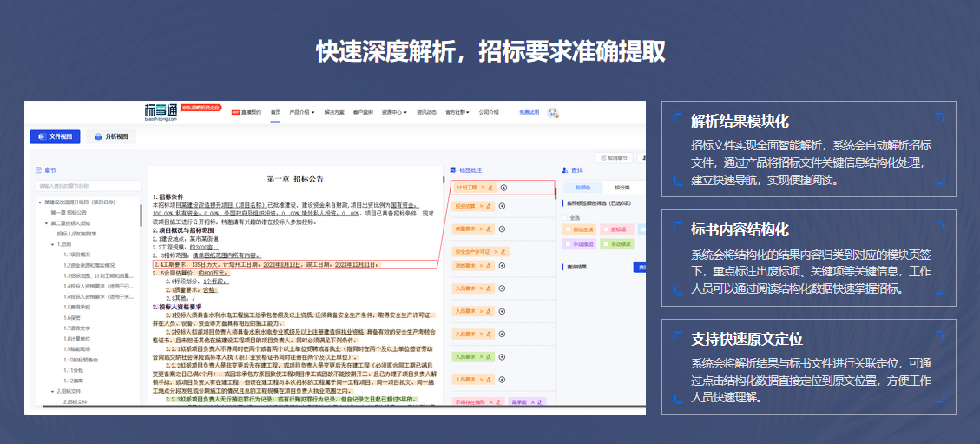This screenshot has height=444, width=980.
Task: Click the plus icon beside 资质要求 tag
Action: (502, 266)
